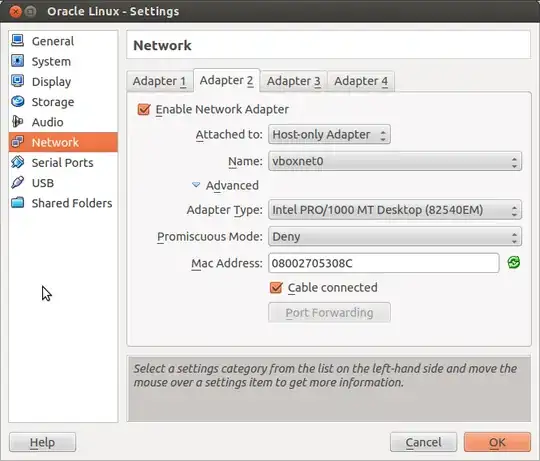Select the highlighted Network category label

(55, 142)
